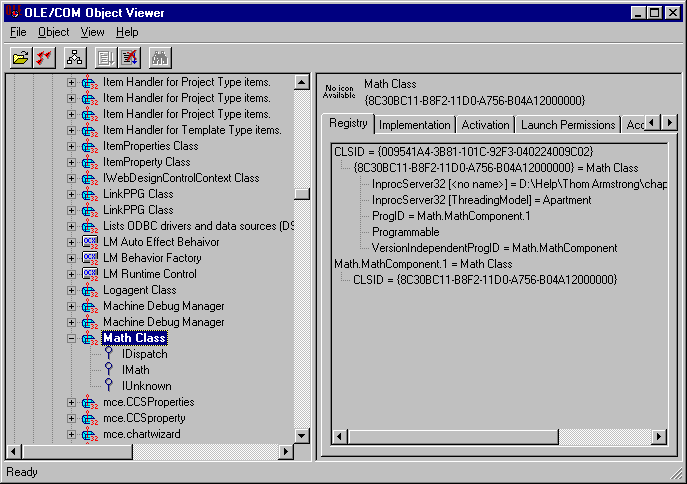The height and width of the screenshot is (484, 687).
Task: Click the binoculars toolbar icon
Action: tap(160, 57)
